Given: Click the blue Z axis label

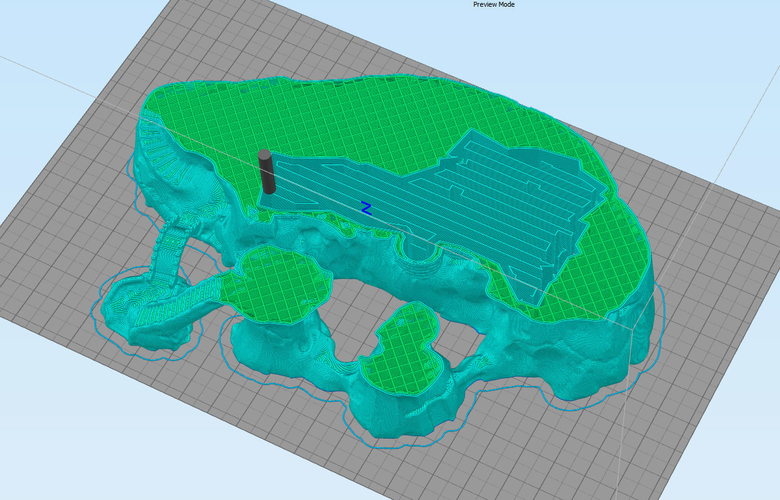Looking at the screenshot, I should 366,208.
